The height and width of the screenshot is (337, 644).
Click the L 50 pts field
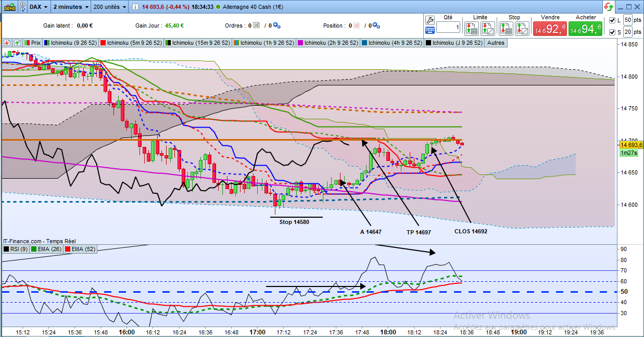pyautogui.click(x=628, y=20)
